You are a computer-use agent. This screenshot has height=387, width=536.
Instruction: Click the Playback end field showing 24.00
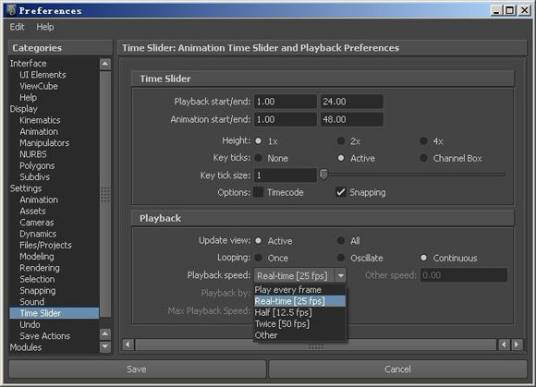(351, 102)
